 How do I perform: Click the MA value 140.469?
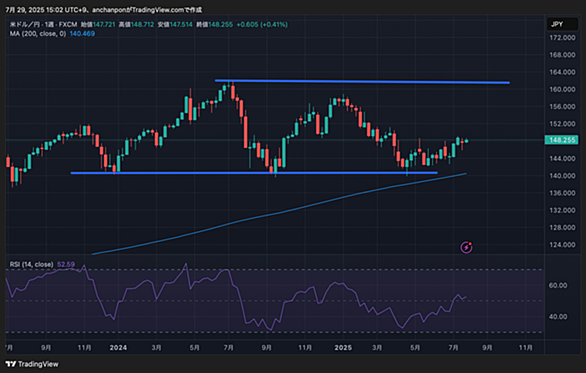click(82, 34)
